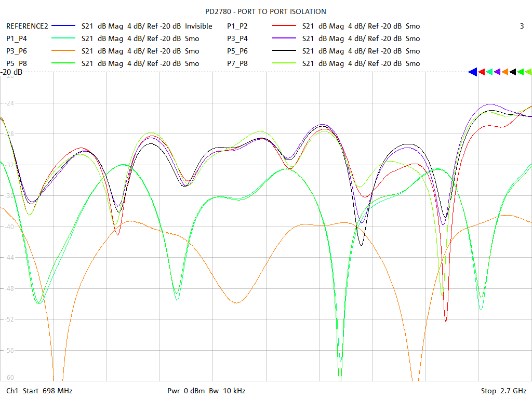Click the yellow-green P7_P8 line color sample
The height and width of the screenshot is (399, 532).
(284, 63)
